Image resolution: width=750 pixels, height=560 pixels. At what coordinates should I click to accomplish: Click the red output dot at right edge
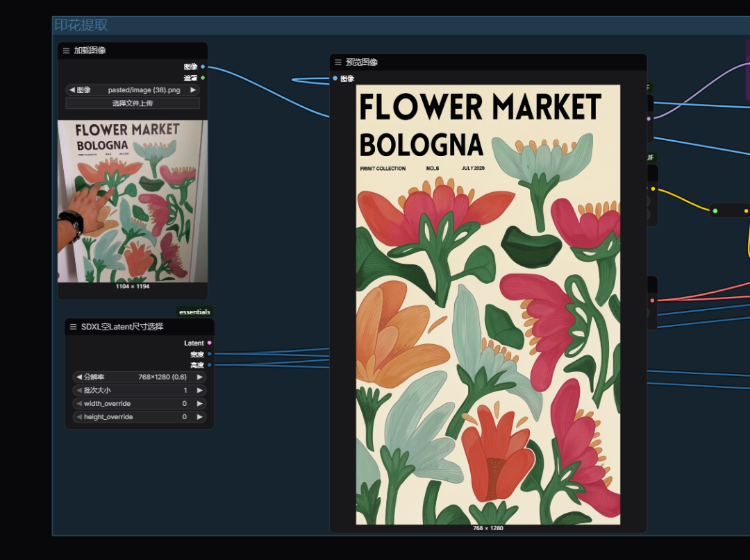[652, 300]
